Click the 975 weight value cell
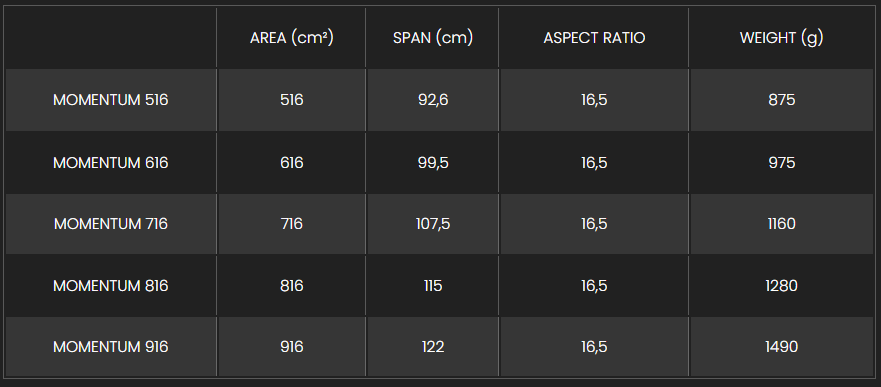Image resolution: width=881 pixels, height=387 pixels. click(x=782, y=163)
